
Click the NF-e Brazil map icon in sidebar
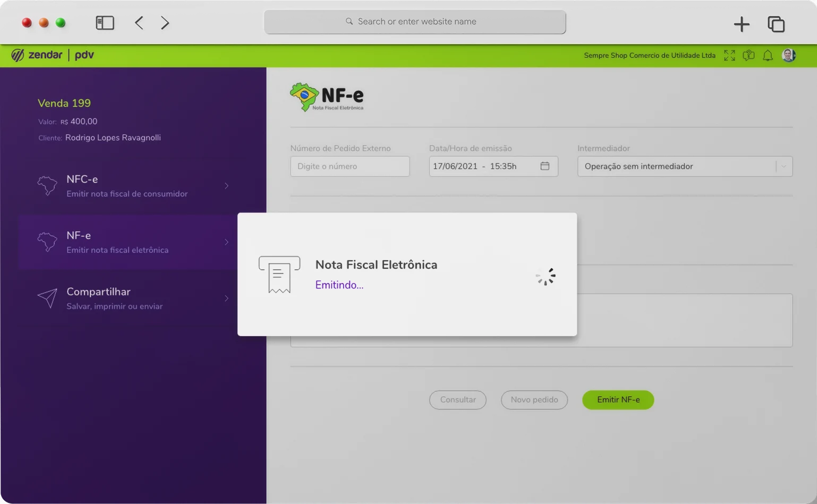tap(47, 242)
